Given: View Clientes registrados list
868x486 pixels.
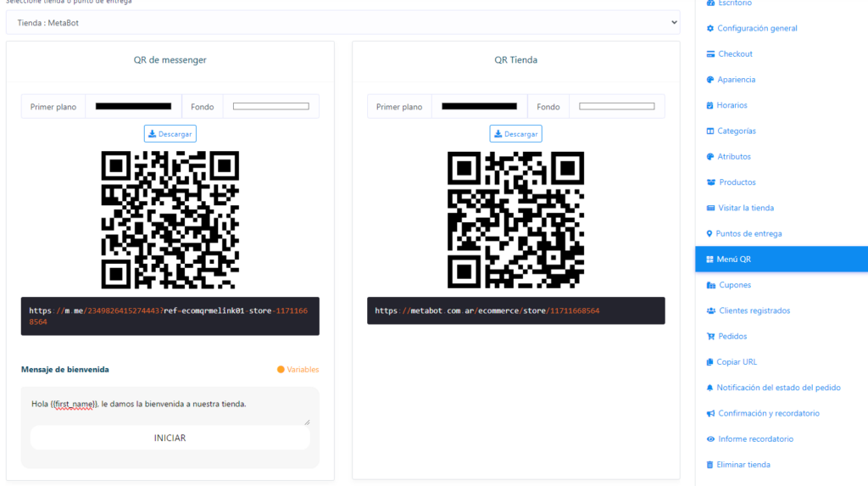Looking at the screenshot, I should 754,311.
